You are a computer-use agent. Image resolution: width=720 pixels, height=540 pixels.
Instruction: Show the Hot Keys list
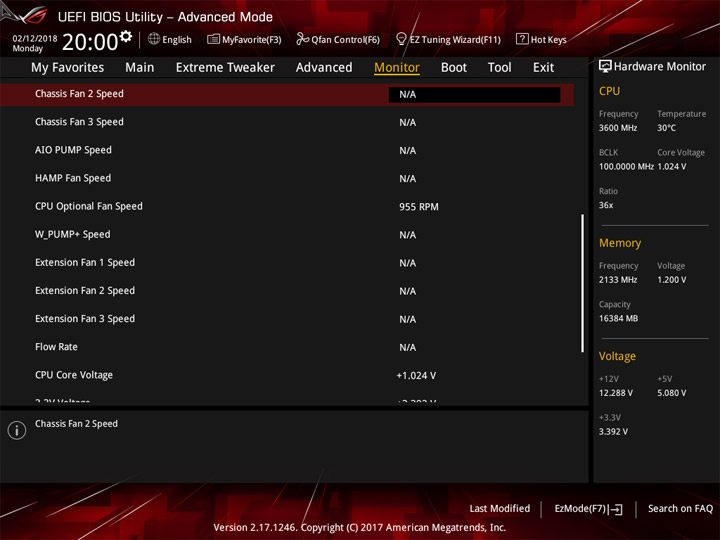541,39
